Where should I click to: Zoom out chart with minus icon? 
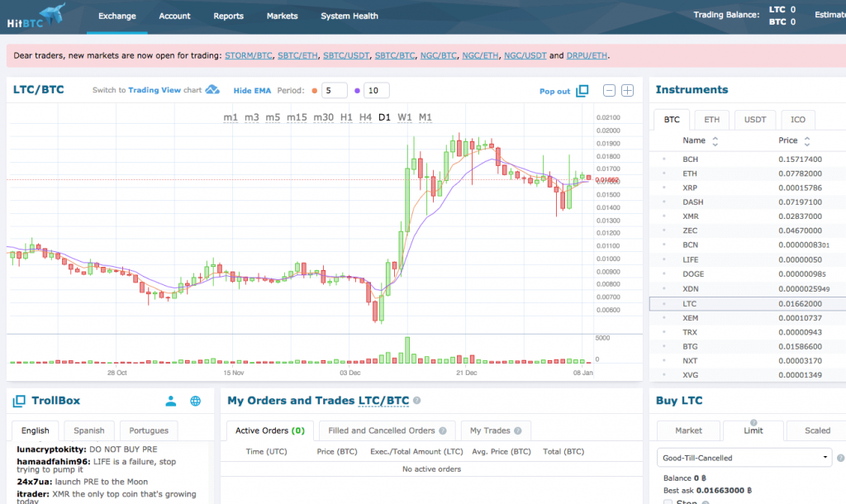click(x=609, y=91)
